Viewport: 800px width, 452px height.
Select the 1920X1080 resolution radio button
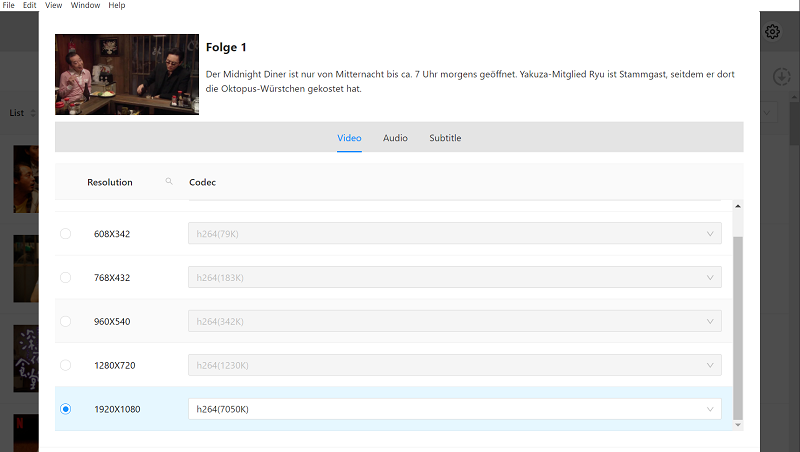[x=65, y=409]
